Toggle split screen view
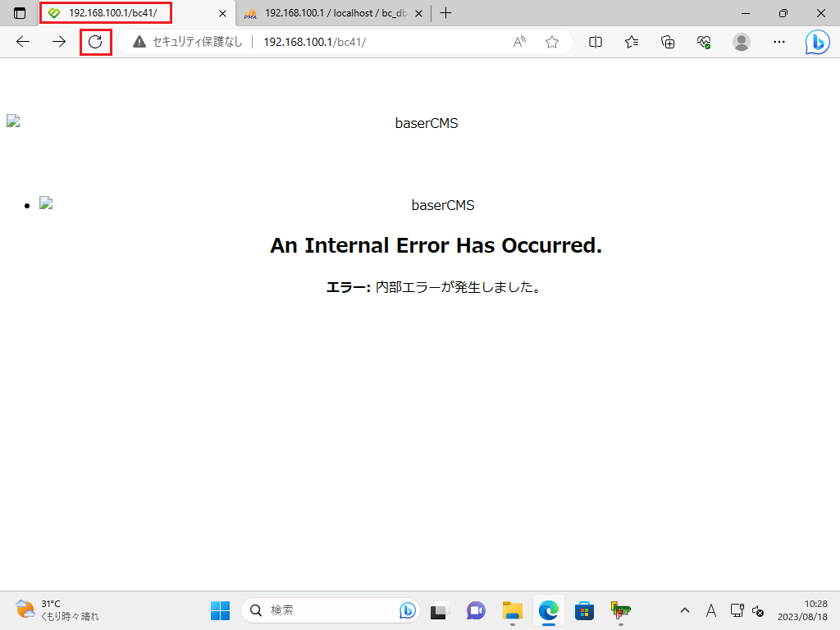Image resolution: width=840 pixels, height=630 pixels. coord(596,42)
